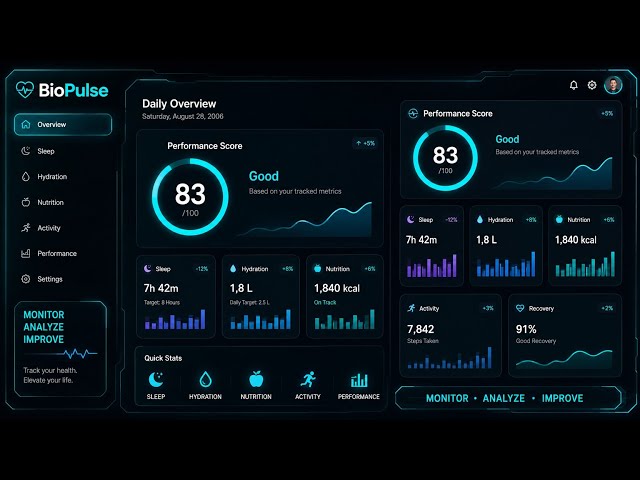The height and width of the screenshot is (480, 640).
Task: Click the trend area chart in left Performance Score
Action: pos(304,219)
